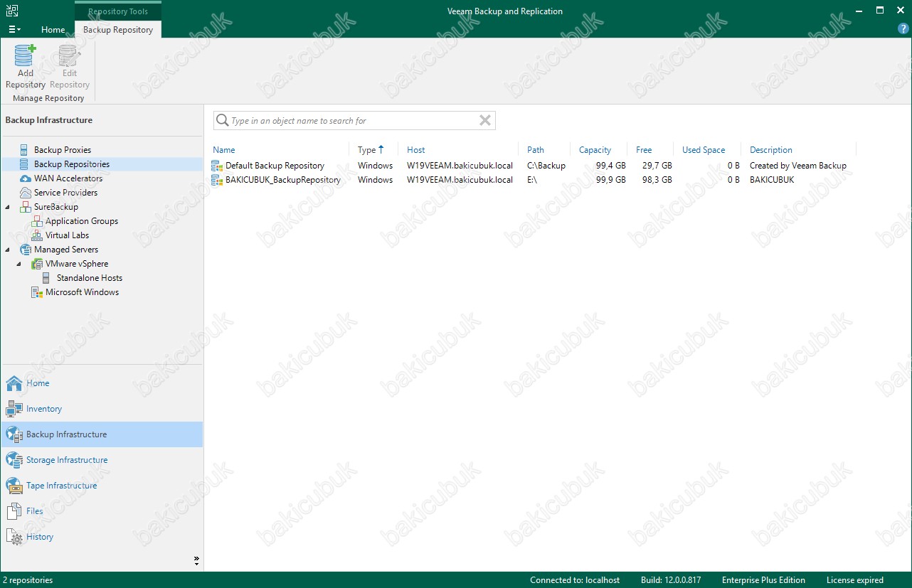Select Application Groups in the tree
Screen dimensions: 912x588
82,221
